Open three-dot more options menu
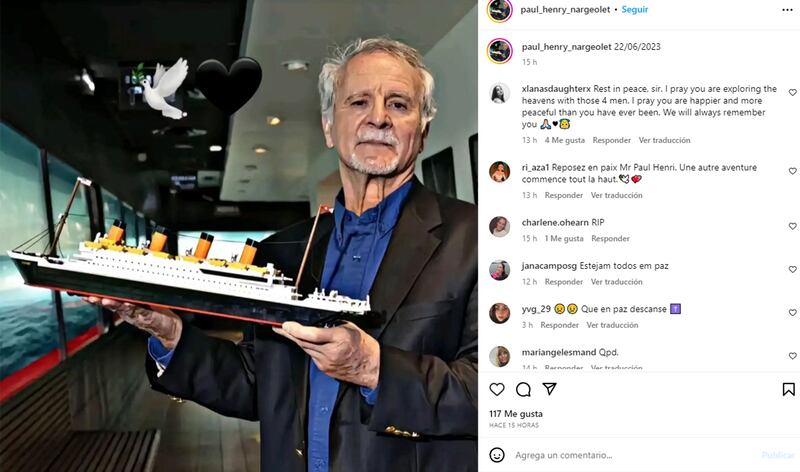800x472 pixels. tap(787, 10)
